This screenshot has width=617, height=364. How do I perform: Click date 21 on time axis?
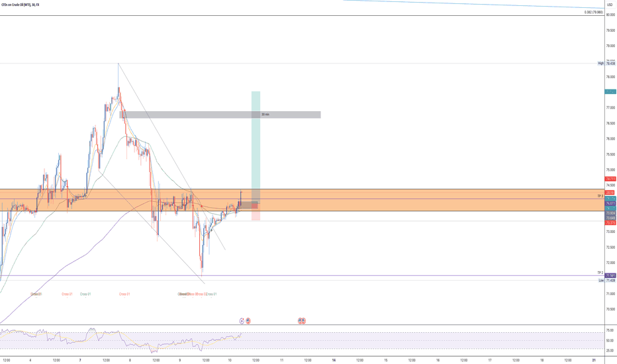594,360
